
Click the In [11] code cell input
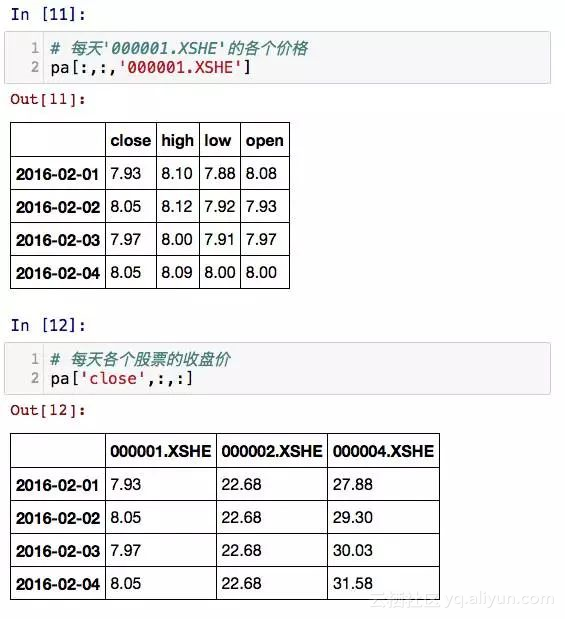[x=277, y=58]
